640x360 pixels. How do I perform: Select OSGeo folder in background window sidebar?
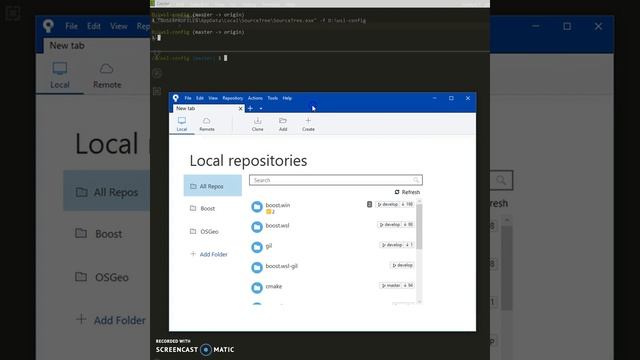102,277
